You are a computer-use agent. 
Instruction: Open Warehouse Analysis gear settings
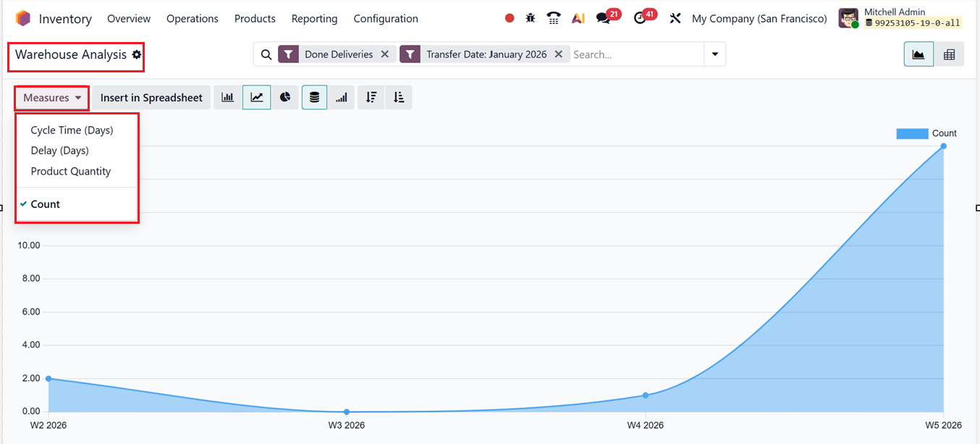pos(137,54)
